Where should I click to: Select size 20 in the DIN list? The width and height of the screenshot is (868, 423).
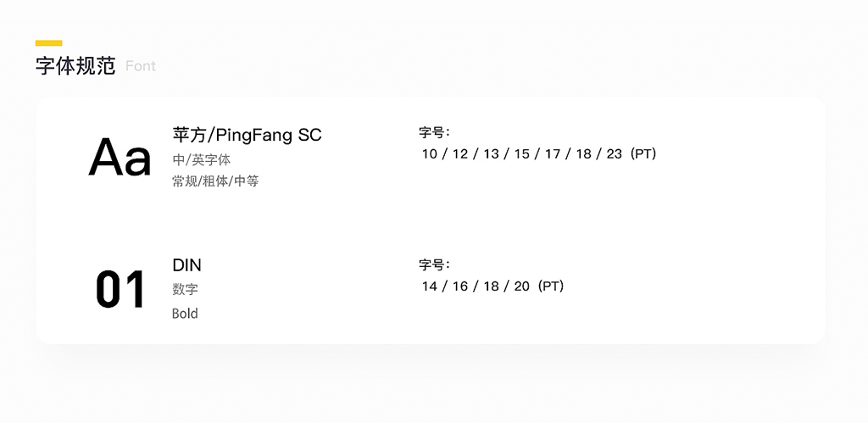tap(522, 287)
